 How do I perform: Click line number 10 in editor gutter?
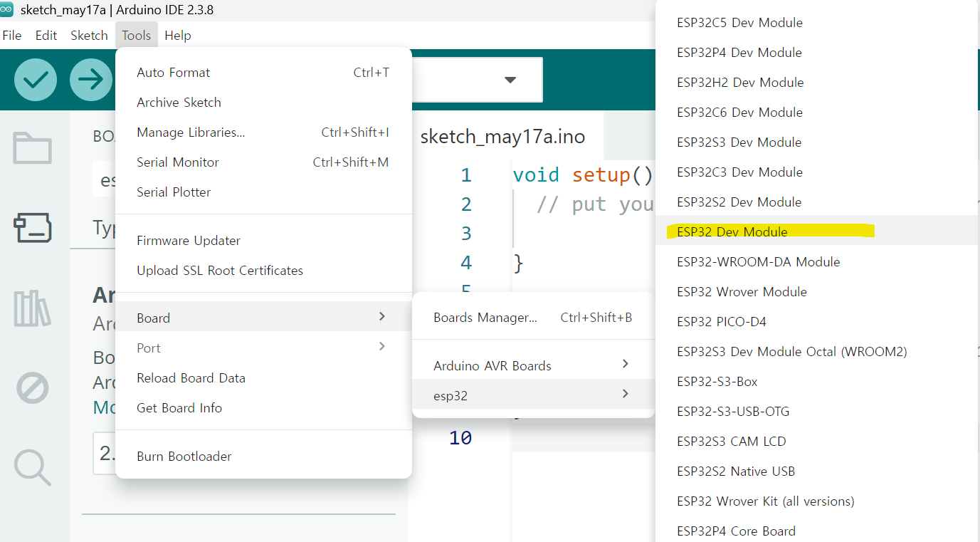click(460, 438)
